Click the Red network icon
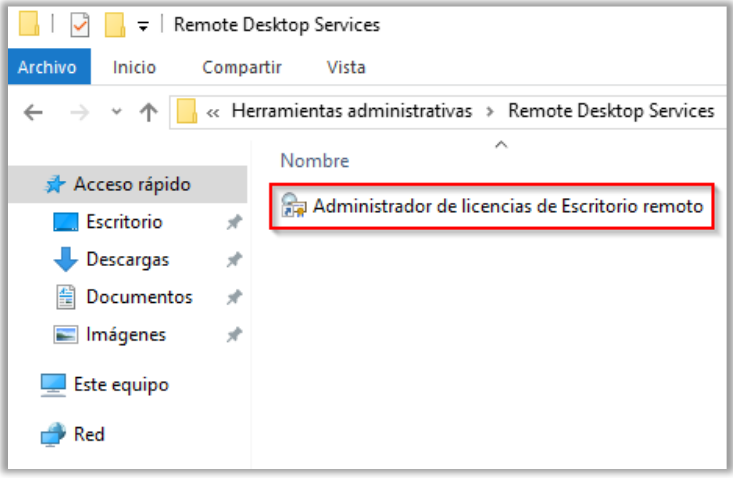The height and width of the screenshot is (478, 733). (53, 435)
